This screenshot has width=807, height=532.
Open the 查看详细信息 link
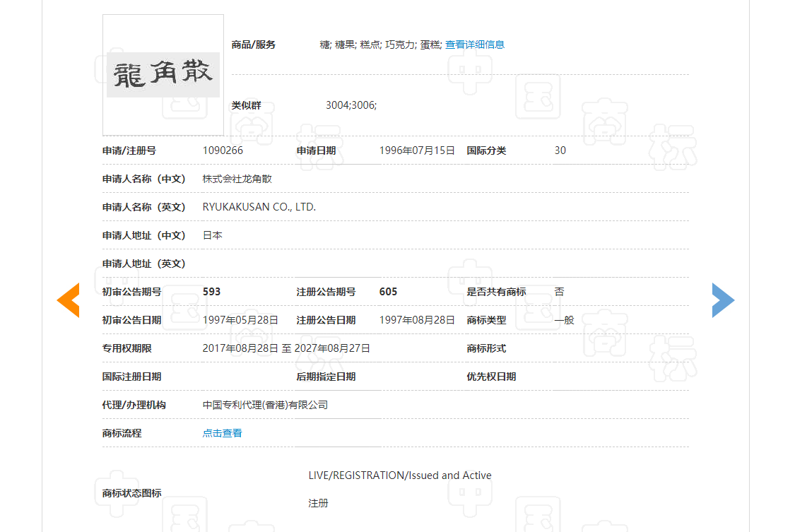pyautogui.click(x=475, y=45)
